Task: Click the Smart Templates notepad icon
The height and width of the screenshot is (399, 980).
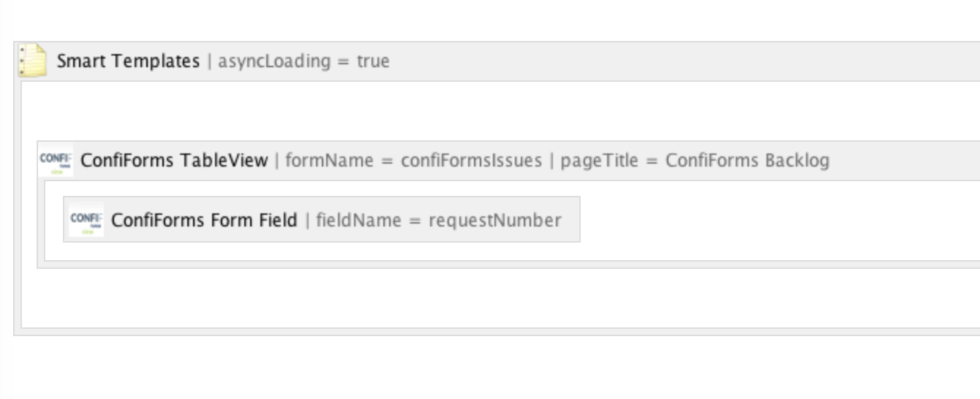Action: pos(32,60)
